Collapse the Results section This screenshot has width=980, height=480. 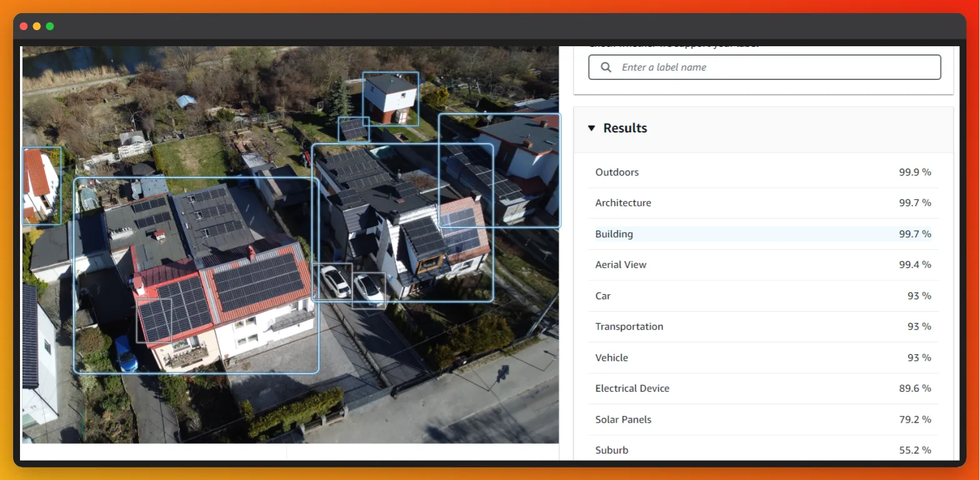pos(591,127)
